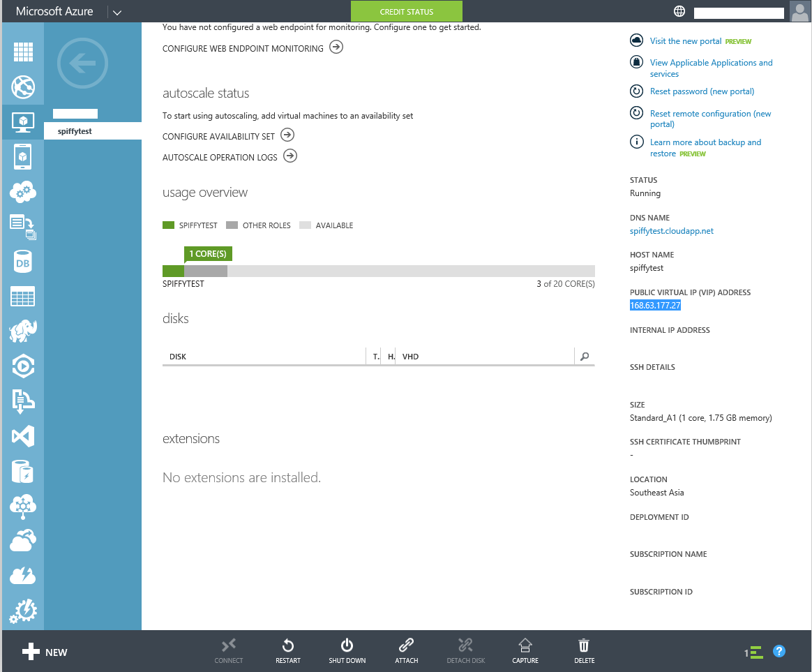Screen dimensions: 812x672
Task: Open Visual Studio Online icon in sidebar
Action: pyautogui.click(x=23, y=436)
